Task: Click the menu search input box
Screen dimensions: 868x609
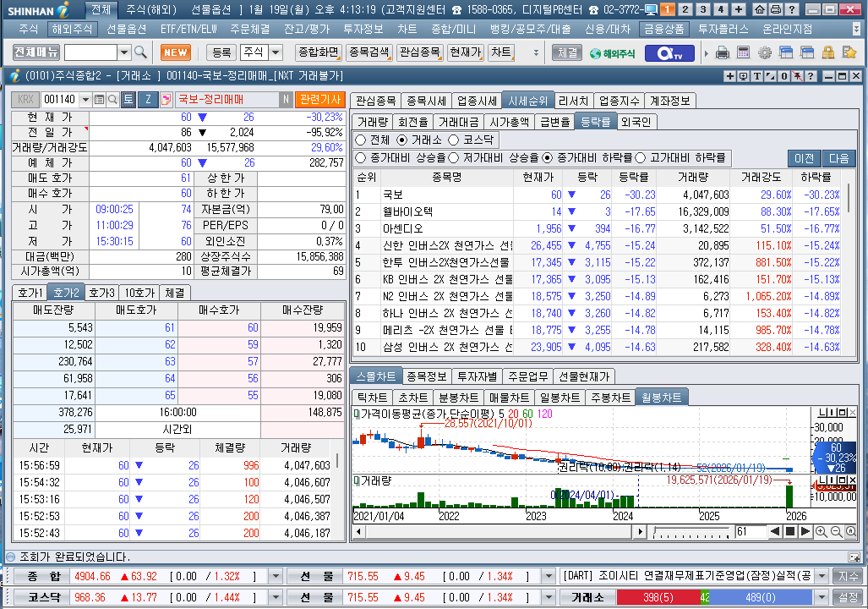Action: tap(90, 52)
